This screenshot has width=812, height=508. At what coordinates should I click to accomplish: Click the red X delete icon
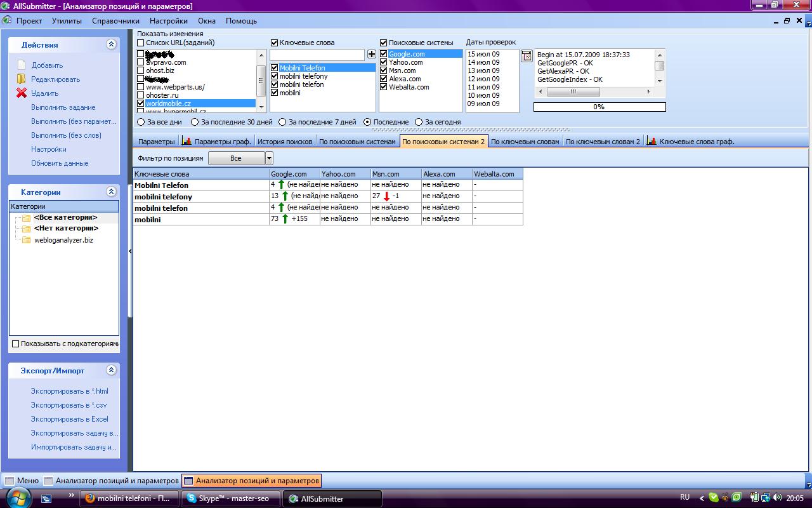coord(22,93)
